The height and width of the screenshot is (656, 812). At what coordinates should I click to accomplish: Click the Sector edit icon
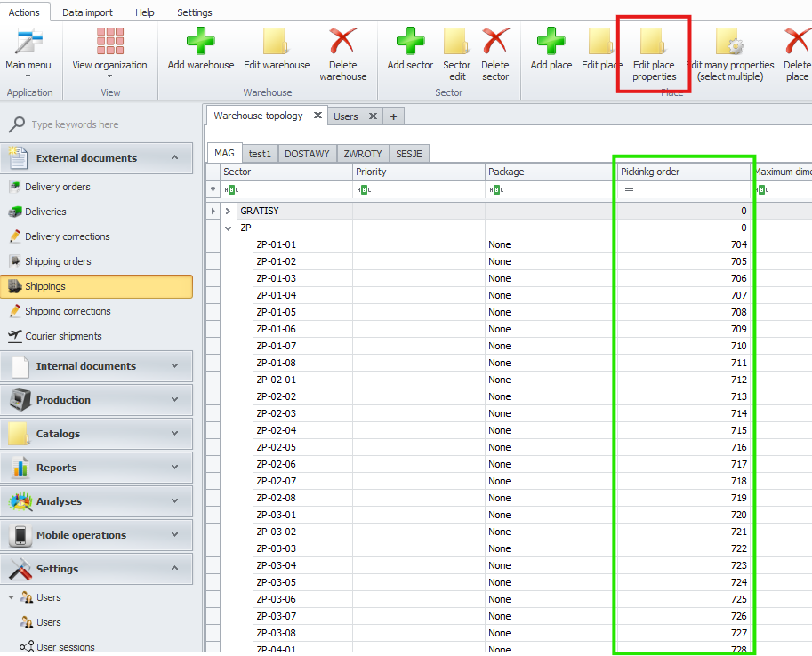457,42
